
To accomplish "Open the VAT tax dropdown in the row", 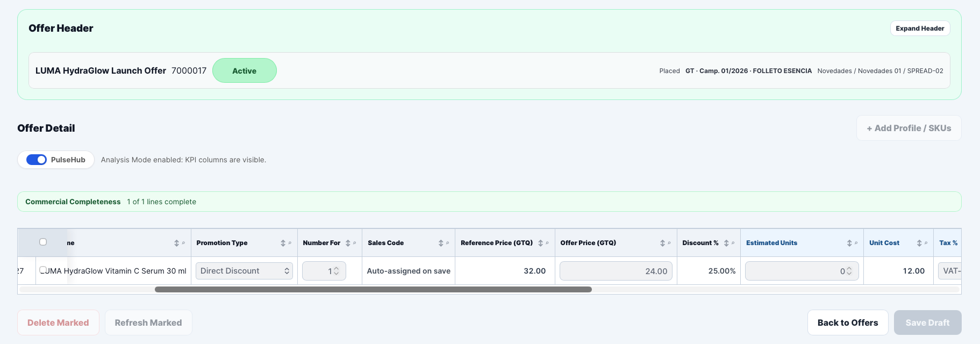I will click(x=949, y=271).
